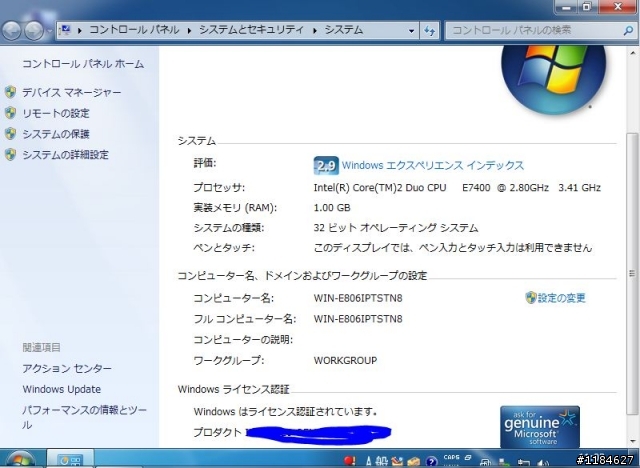
Task: Click the Control Panel taskbar button
Action: pyautogui.click(x=70, y=459)
